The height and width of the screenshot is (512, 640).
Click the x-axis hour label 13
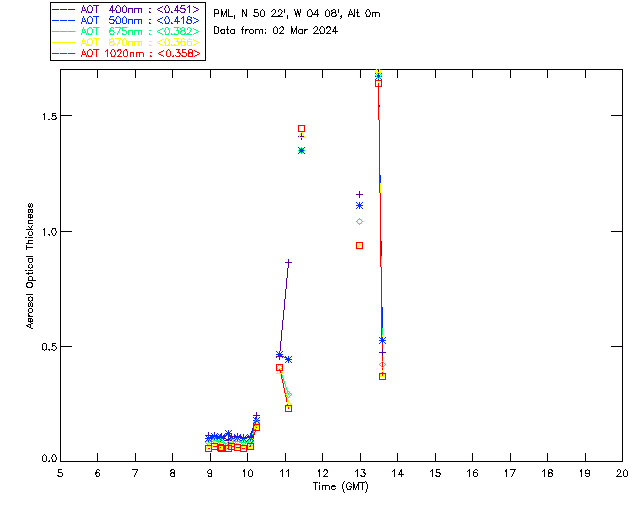[360, 473]
